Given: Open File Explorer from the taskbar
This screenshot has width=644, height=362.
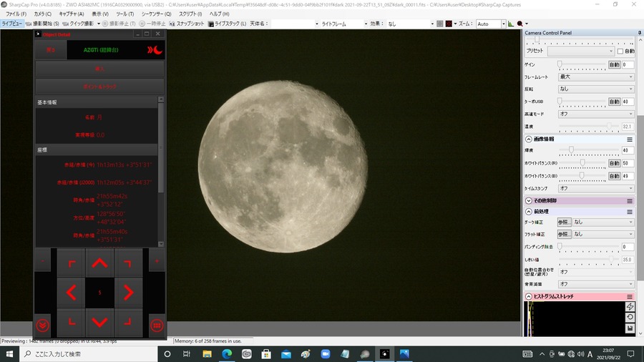Looking at the screenshot, I should [207, 354].
